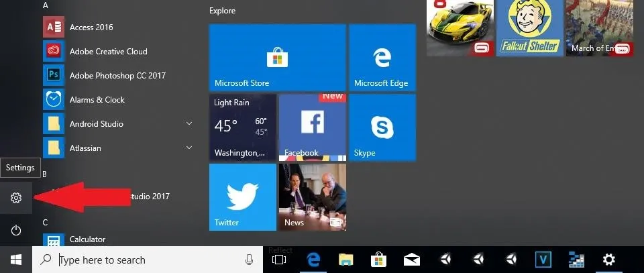Image resolution: width=644 pixels, height=273 pixels.
Task: Click the microphone icon in search box
Action: [x=249, y=260]
